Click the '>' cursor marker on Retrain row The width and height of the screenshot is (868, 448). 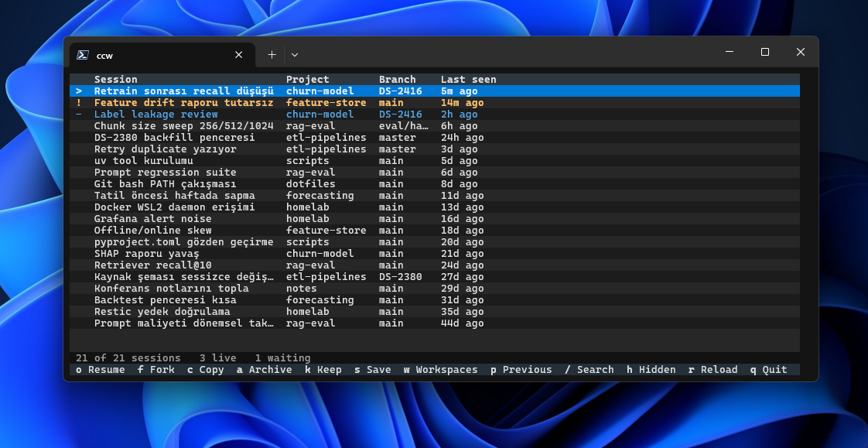click(79, 91)
